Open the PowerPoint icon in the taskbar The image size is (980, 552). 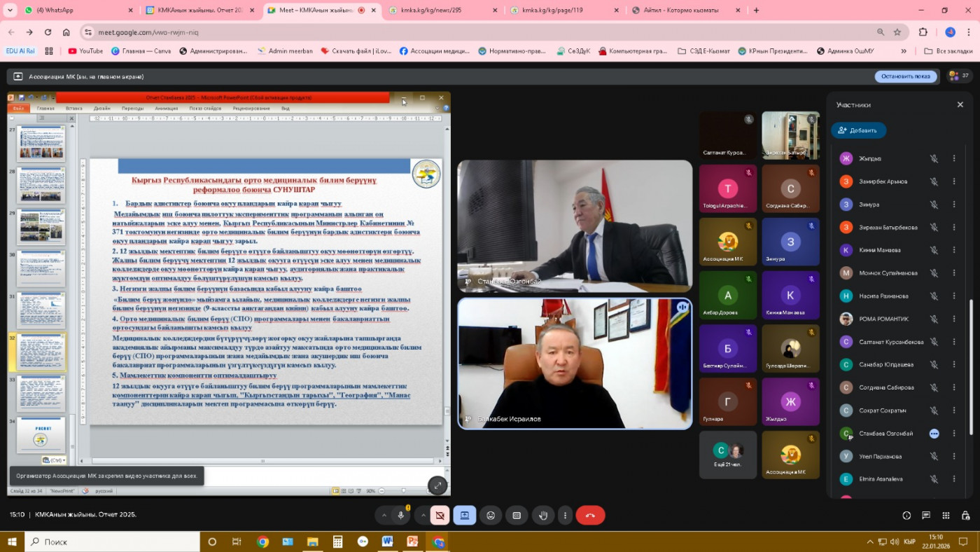(412, 541)
